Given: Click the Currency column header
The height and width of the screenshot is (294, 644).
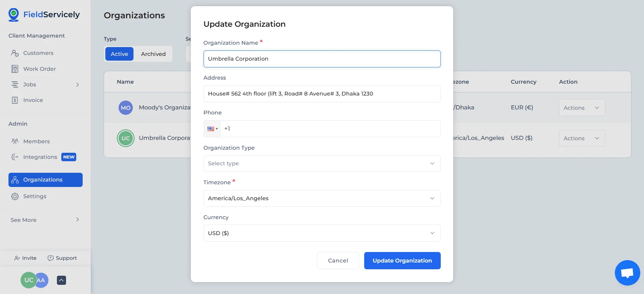Looking at the screenshot, I should coord(523,82).
